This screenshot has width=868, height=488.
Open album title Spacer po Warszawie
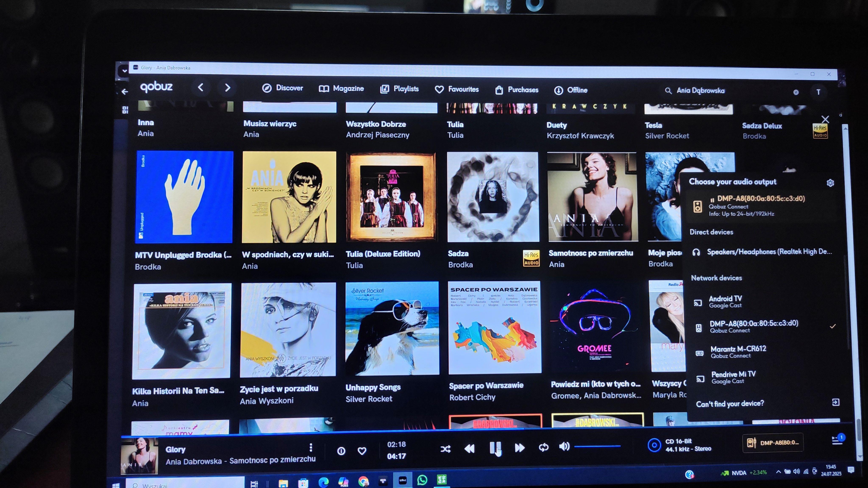[486, 386]
